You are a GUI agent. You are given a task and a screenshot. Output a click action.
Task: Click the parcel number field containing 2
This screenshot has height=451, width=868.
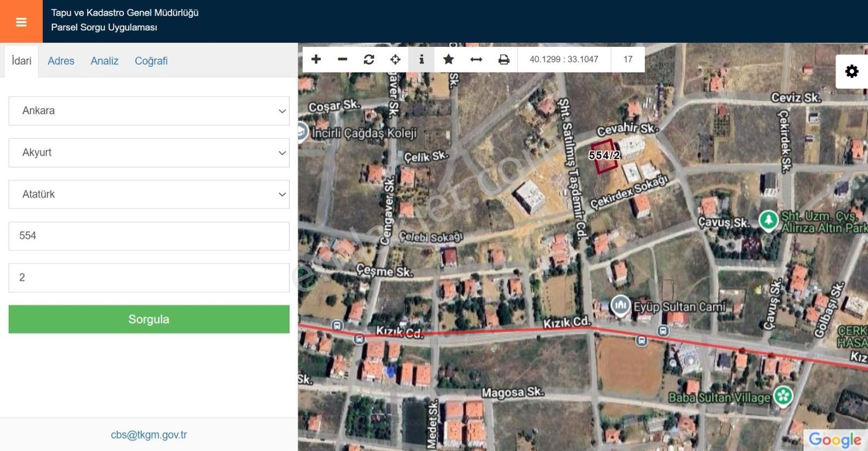149,278
